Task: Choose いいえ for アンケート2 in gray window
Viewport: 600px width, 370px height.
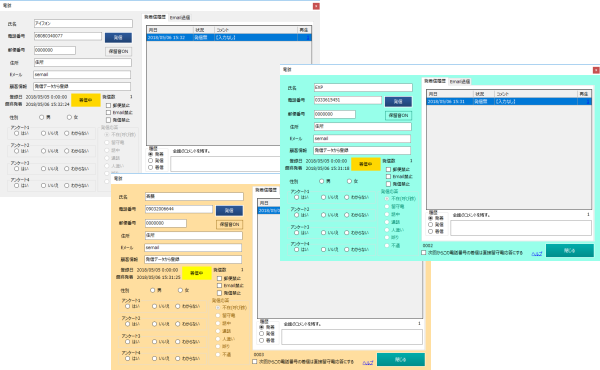Action: point(43,151)
